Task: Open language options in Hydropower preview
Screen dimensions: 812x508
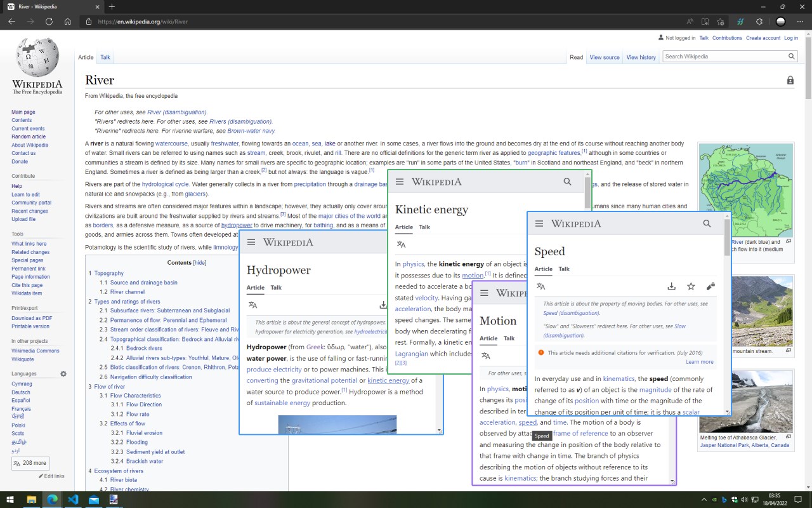Action: pyautogui.click(x=252, y=305)
